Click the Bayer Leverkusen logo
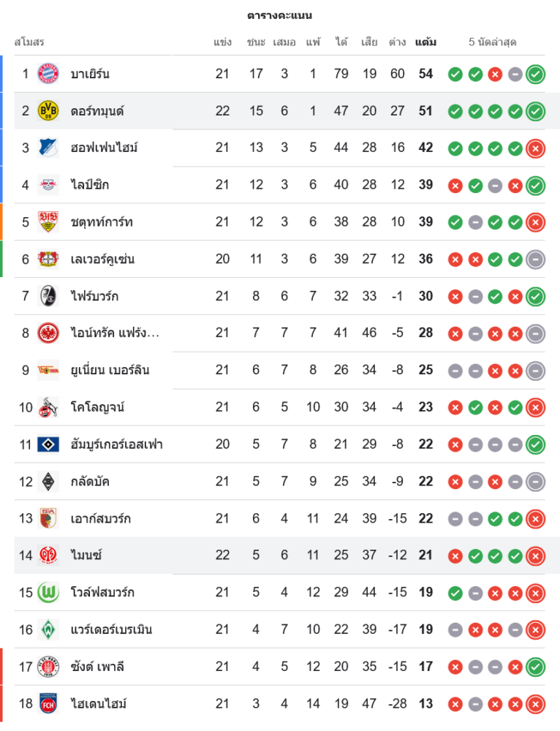Viewport: 560px width, 731px height. pyautogui.click(x=48, y=259)
